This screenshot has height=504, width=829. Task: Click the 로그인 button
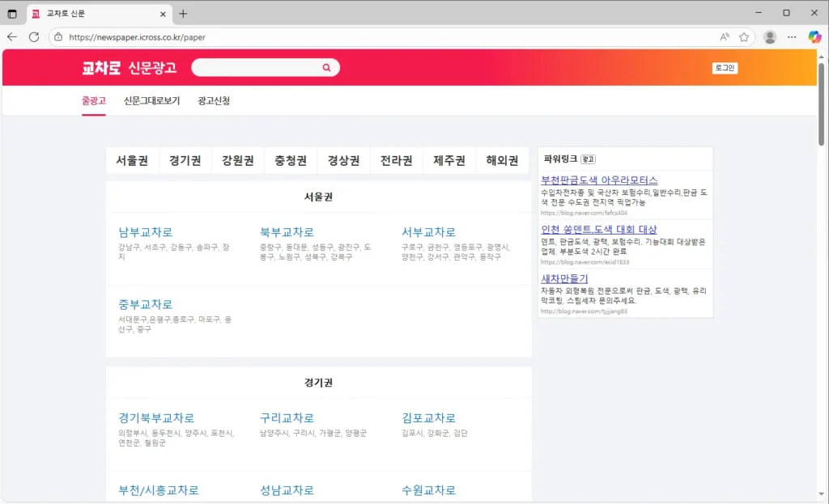click(x=724, y=68)
